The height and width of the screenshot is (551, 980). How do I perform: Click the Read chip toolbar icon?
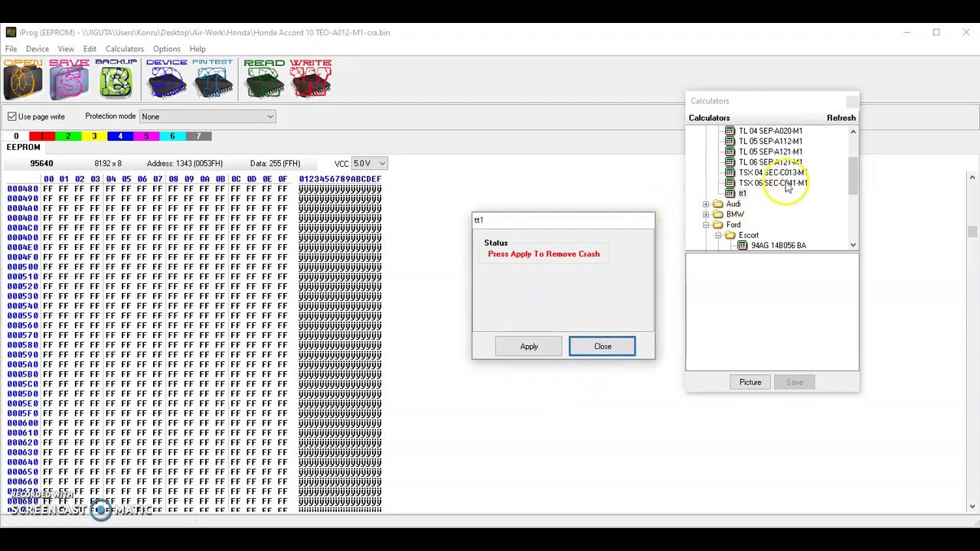pos(264,80)
